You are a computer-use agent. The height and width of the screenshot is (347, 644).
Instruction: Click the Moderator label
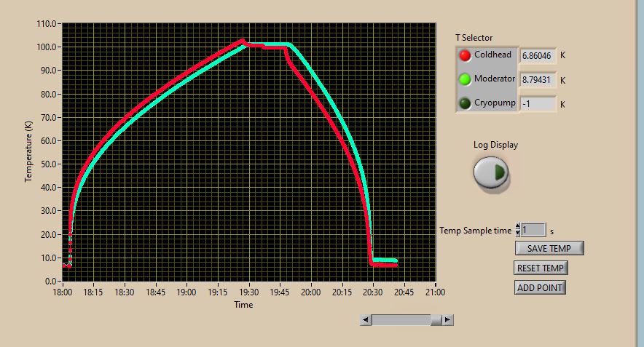click(495, 79)
